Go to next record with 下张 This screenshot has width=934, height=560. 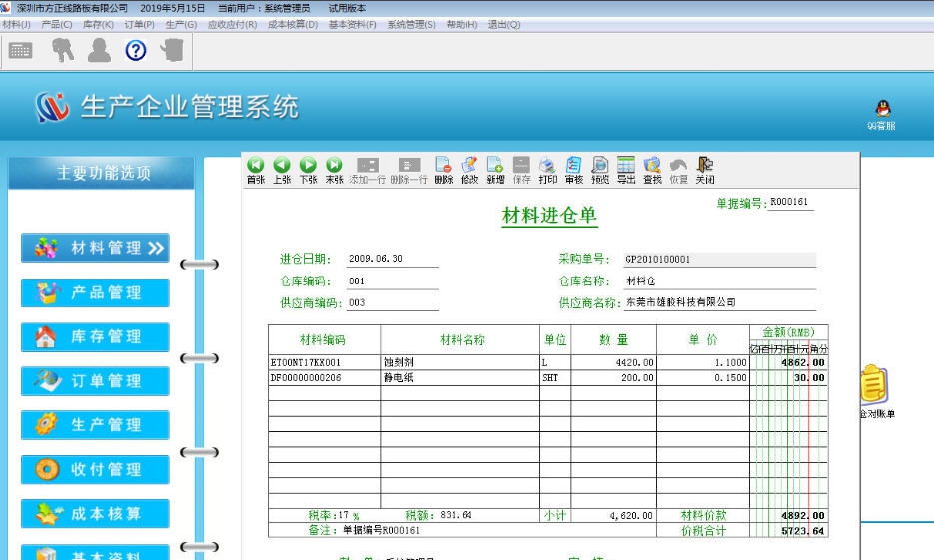click(308, 166)
